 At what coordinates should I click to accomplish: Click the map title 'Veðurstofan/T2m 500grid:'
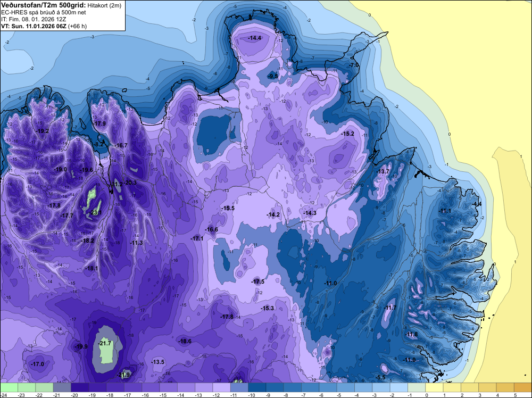[x=44, y=5]
